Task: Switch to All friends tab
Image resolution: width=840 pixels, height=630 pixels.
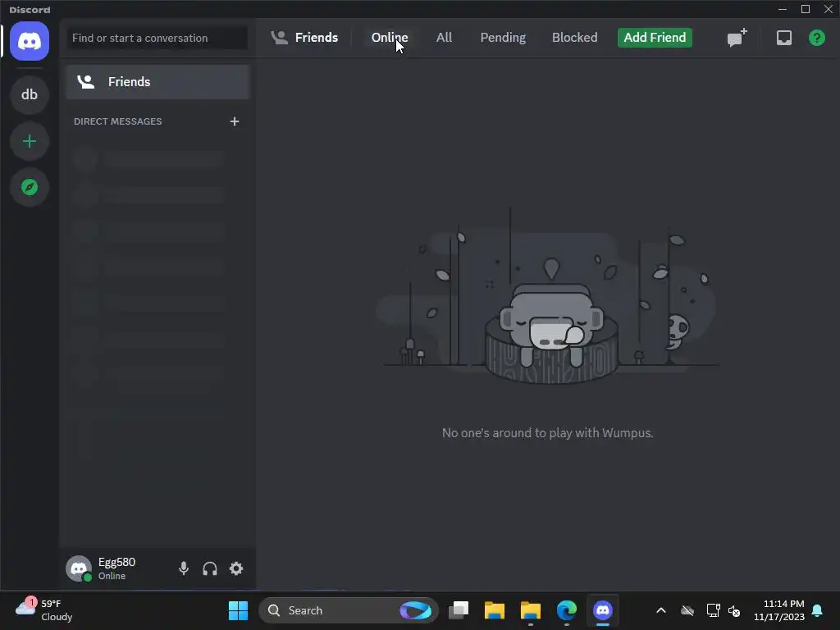Action: [x=444, y=38]
